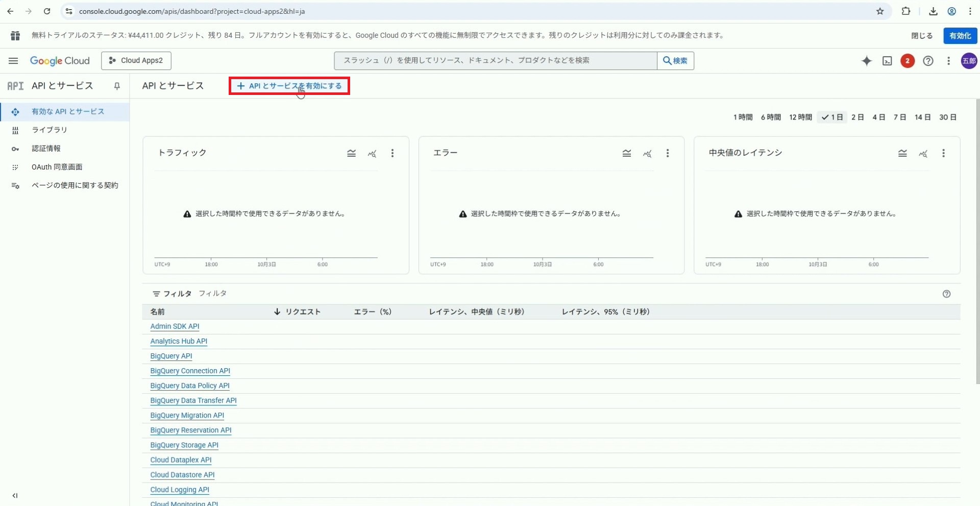Select the 30日 time range option
The image size is (980, 506).
[x=947, y=117]
